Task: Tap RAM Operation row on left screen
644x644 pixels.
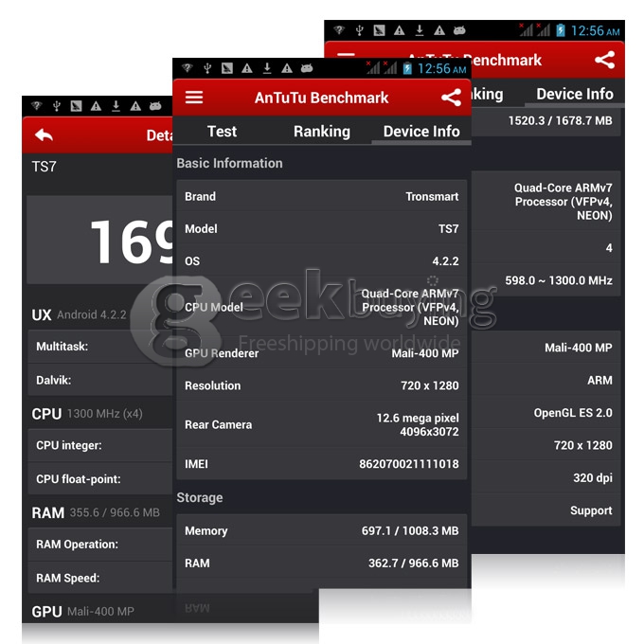Action: tap(100, 545)
